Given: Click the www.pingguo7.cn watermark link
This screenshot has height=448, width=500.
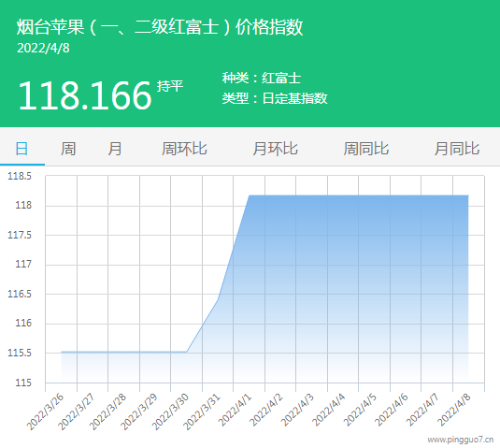Looking at the screenshot, I should [x=461, y=440].
